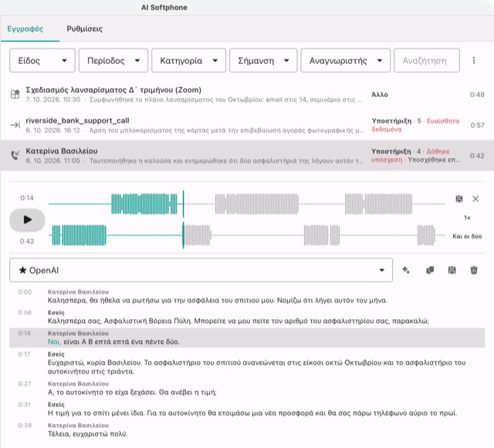Image resolution: width=494 pixels, height=448 pixels.
Task: Jump to the 0:27 transcript timestamp
Action: pyautogui.click(x=25, y=383)
